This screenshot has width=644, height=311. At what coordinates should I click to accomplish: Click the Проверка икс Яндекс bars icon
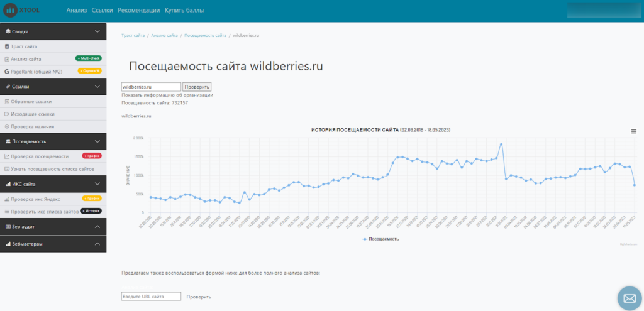[x=6, y=199]
